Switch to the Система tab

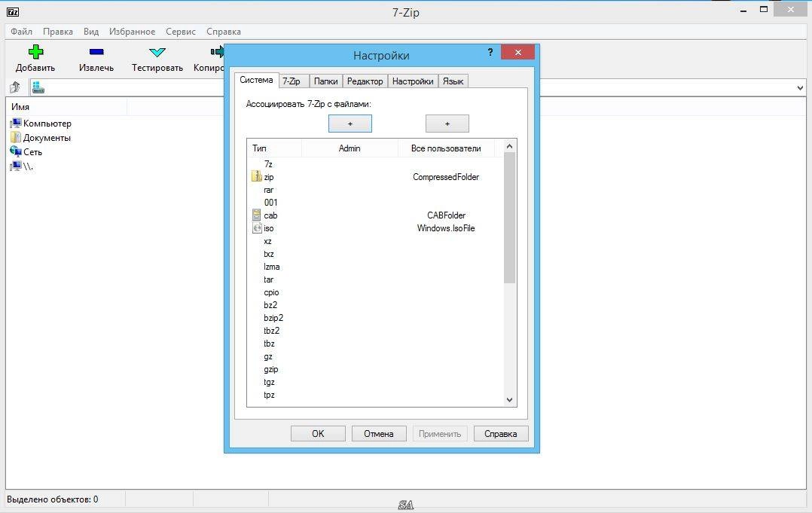256,80
